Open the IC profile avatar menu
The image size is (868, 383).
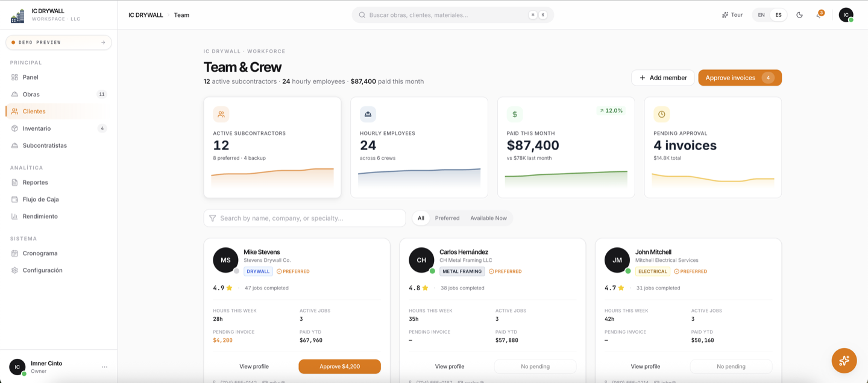click(846, 15)
